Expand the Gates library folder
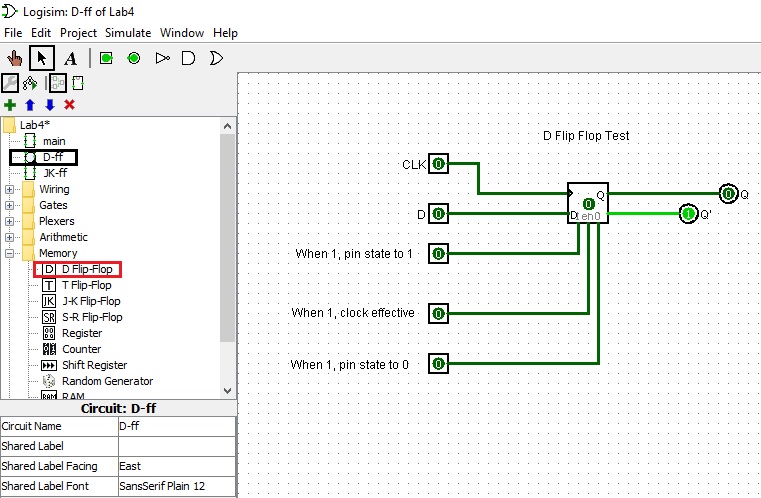Viewport: 761px width, 498px height. [9, 205]
